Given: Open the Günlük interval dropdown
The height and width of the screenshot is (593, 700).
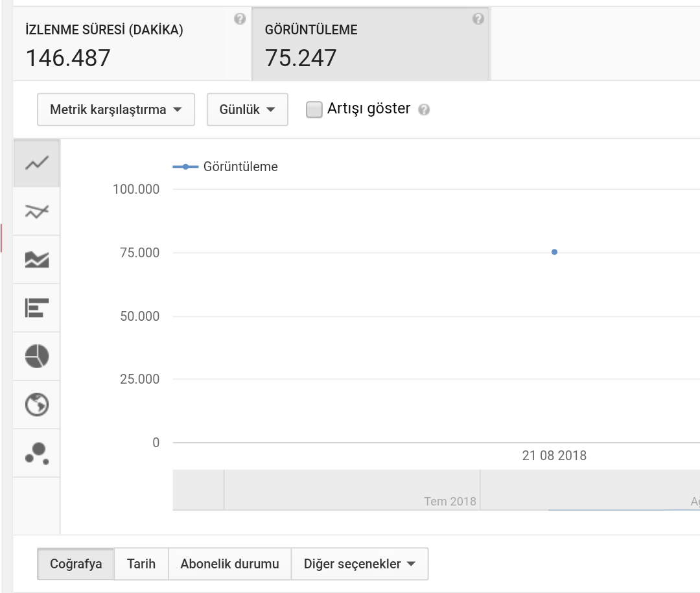Looking at the screenshot, I should point(248,110).
